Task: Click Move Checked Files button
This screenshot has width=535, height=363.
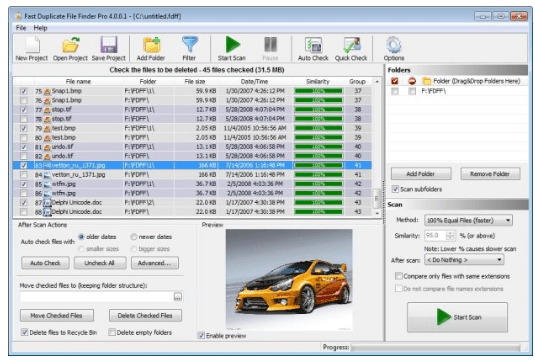Action: [x=57, y=316]
